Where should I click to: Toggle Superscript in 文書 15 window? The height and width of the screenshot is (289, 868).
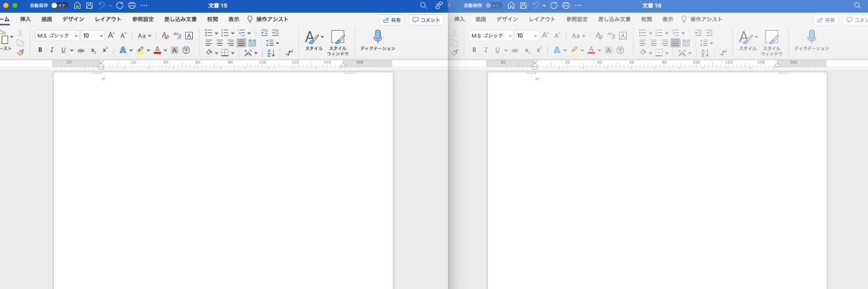tap(105, 50)
